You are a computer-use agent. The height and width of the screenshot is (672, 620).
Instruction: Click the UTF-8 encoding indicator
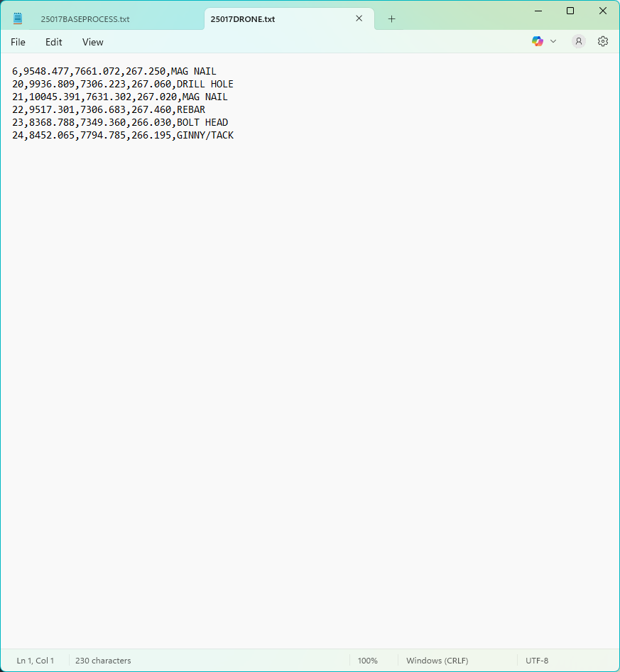pyautogui.click(x=537, y=661)
